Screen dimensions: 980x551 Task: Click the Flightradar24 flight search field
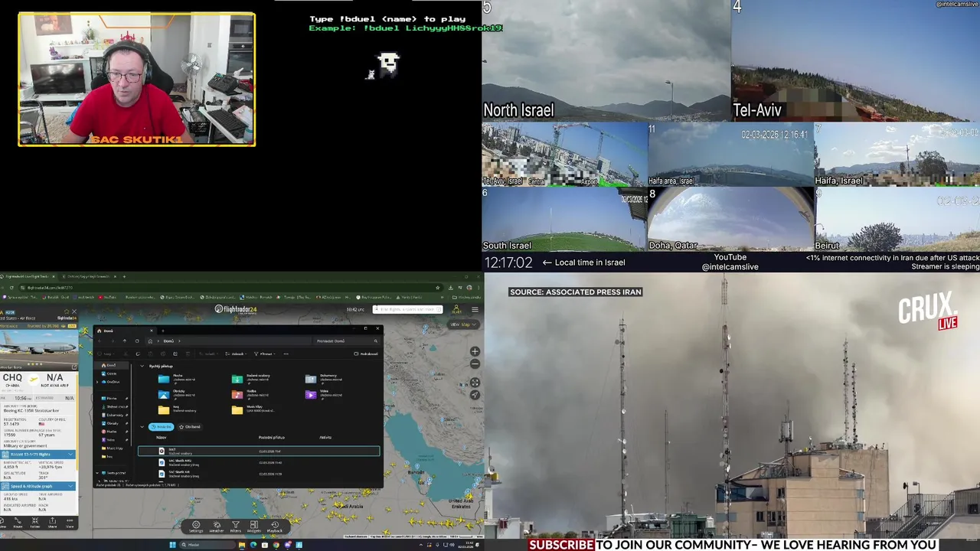(407, 309)
